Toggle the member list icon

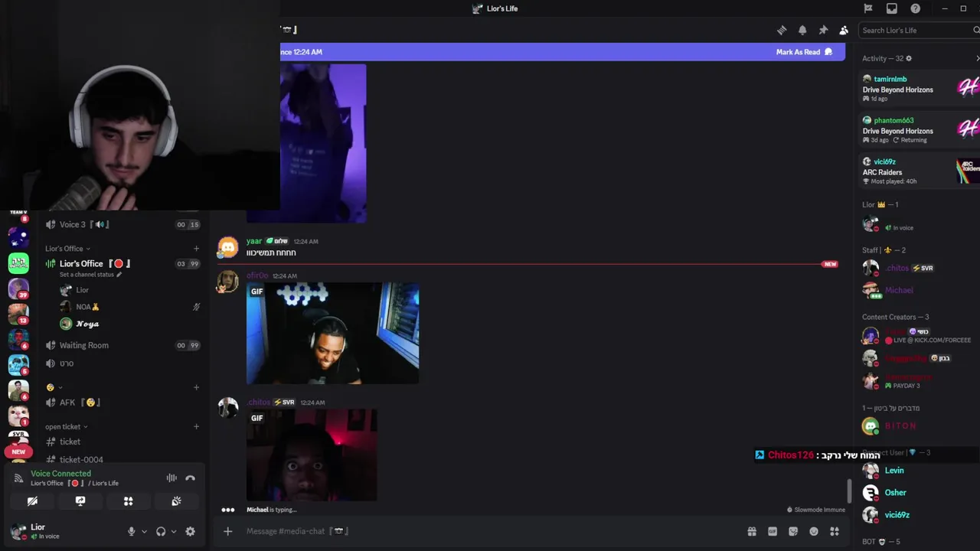point(844,30)
